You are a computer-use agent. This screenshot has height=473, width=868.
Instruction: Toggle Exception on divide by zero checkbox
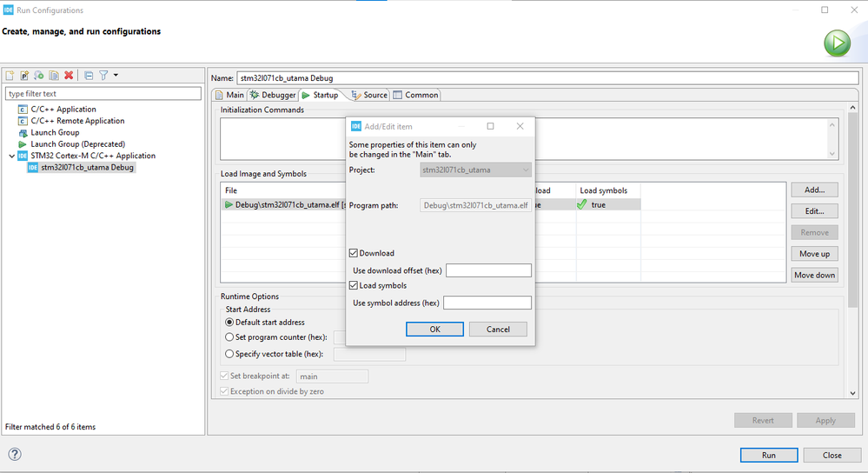224,391
